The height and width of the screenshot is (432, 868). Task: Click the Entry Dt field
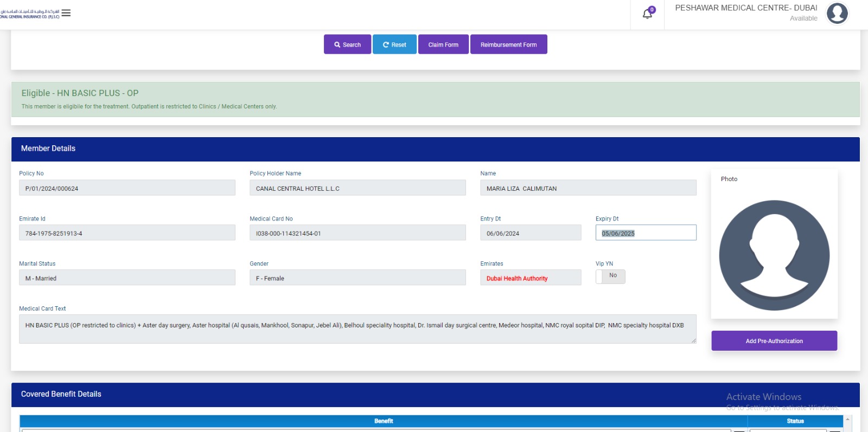530,233
